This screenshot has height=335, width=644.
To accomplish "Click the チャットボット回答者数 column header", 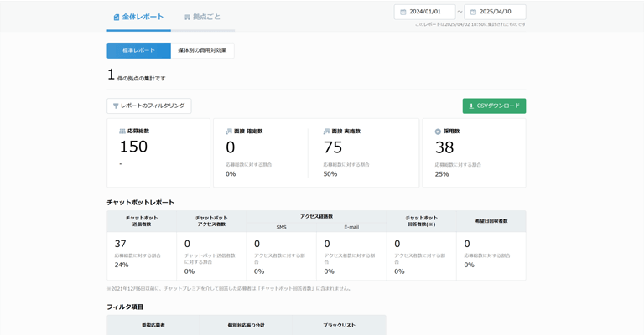I will (x=422, y=221).
